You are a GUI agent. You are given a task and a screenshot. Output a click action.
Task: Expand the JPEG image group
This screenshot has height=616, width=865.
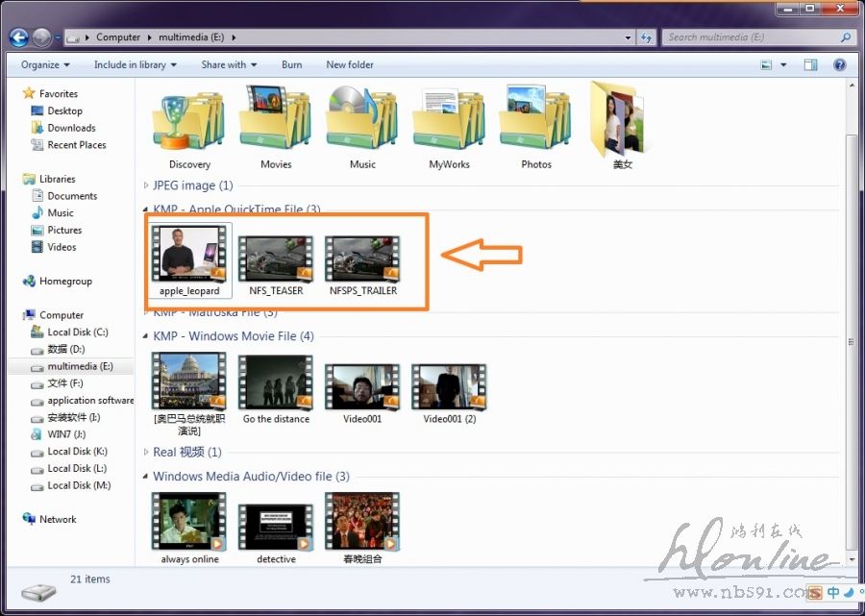point(147,185)
